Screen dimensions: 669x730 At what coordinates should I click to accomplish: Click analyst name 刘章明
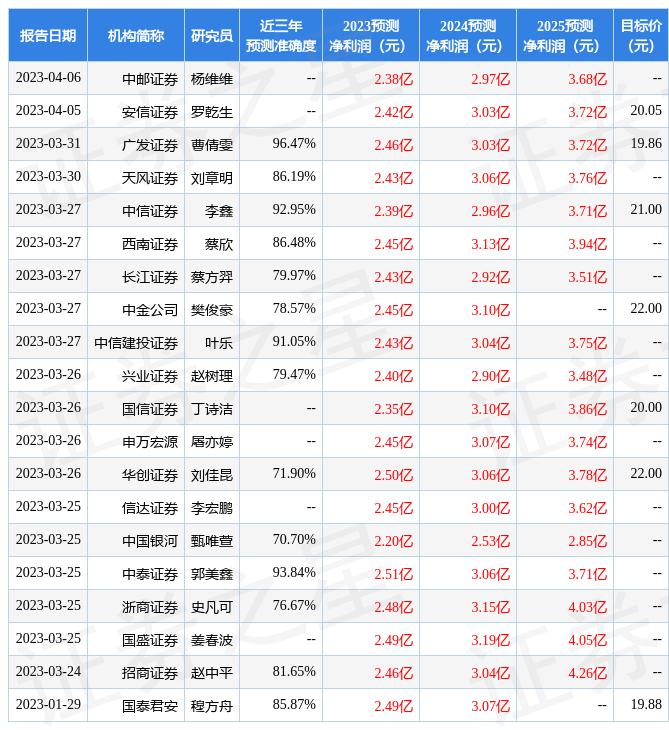[x=212, y=178]
